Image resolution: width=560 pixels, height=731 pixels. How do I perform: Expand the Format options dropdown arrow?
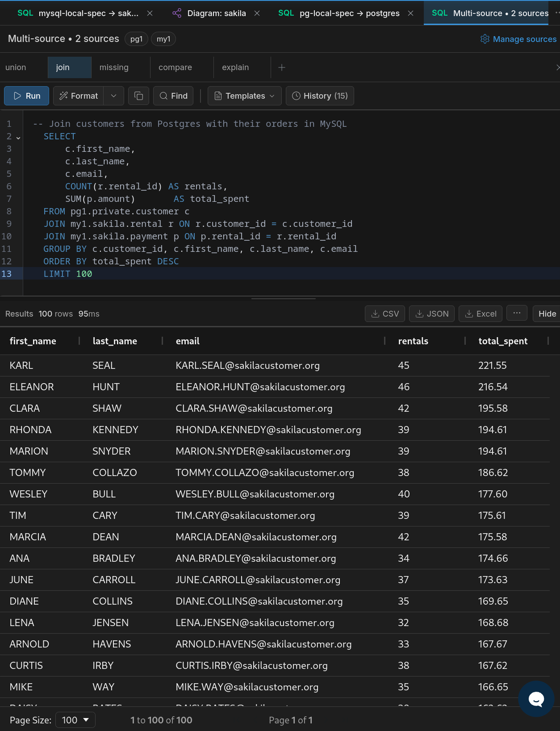[114, 96]
